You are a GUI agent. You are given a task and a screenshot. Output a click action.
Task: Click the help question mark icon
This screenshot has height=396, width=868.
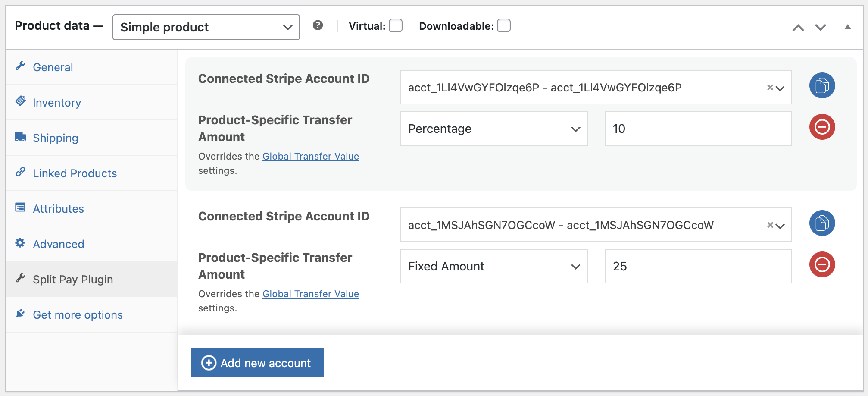(x=318, y=25)
